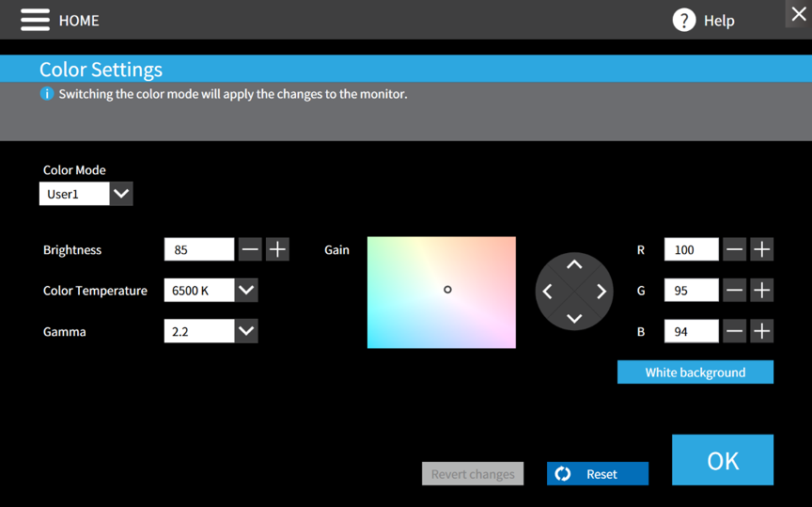The width and height of the screenshot is (812, 507).
Task: Open the hamburger HOME menu
Action: click(35, 20)
